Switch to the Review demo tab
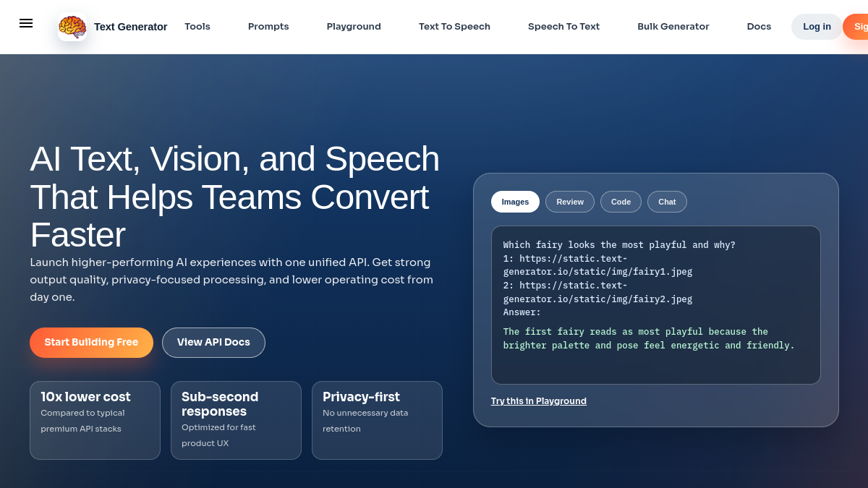 click(x=570, y=202)
